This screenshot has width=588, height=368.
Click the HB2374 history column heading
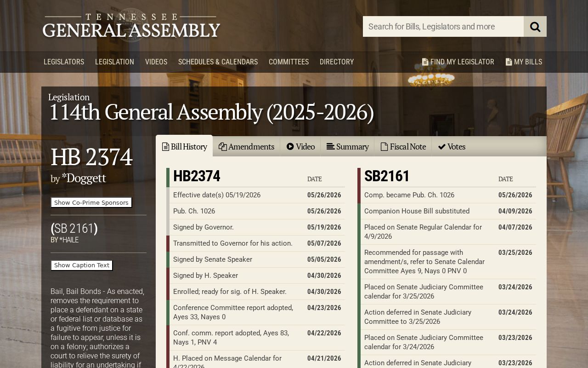tap(197, 176)
